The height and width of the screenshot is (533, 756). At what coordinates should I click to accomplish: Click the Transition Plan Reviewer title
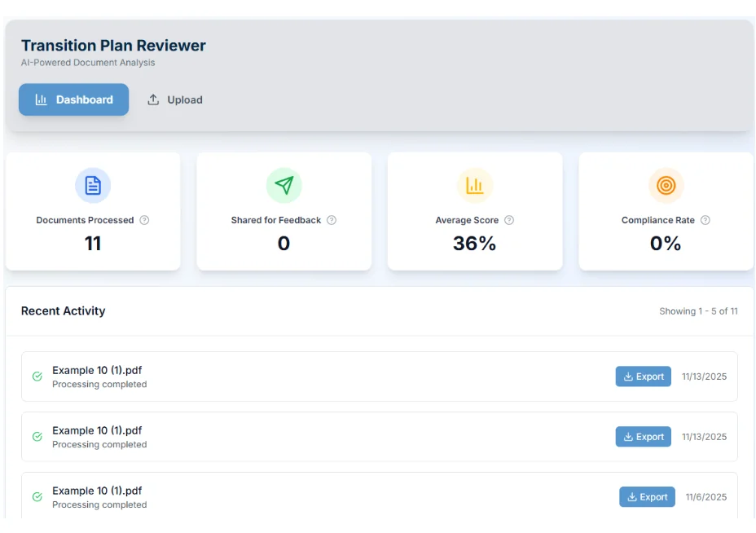point(113,46)
